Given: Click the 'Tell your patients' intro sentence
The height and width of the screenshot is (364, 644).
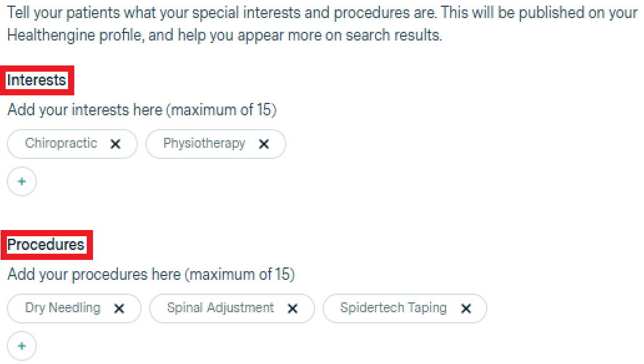Looking at the screenshot, I should (x=312, y=13).
